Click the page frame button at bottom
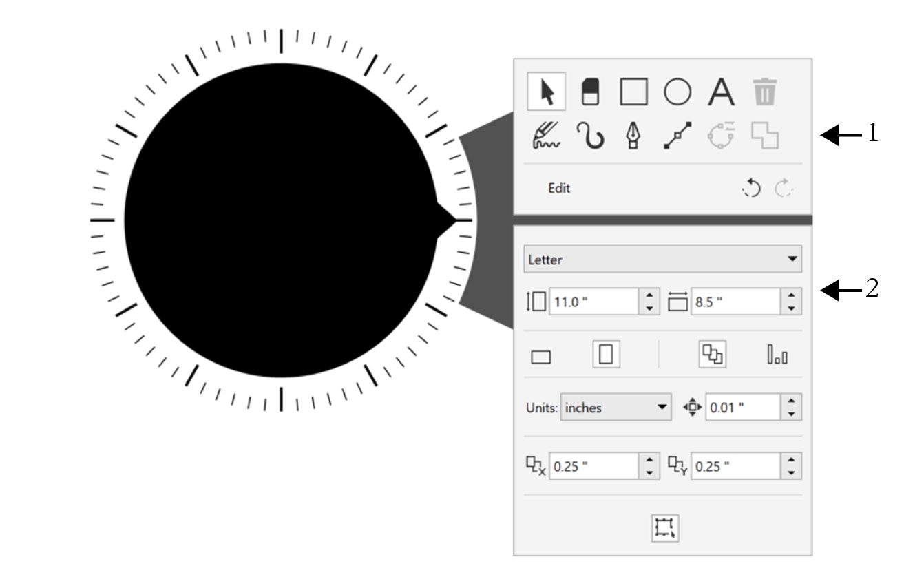This screenshot has width=904, height=588. (x=665, y=527)
